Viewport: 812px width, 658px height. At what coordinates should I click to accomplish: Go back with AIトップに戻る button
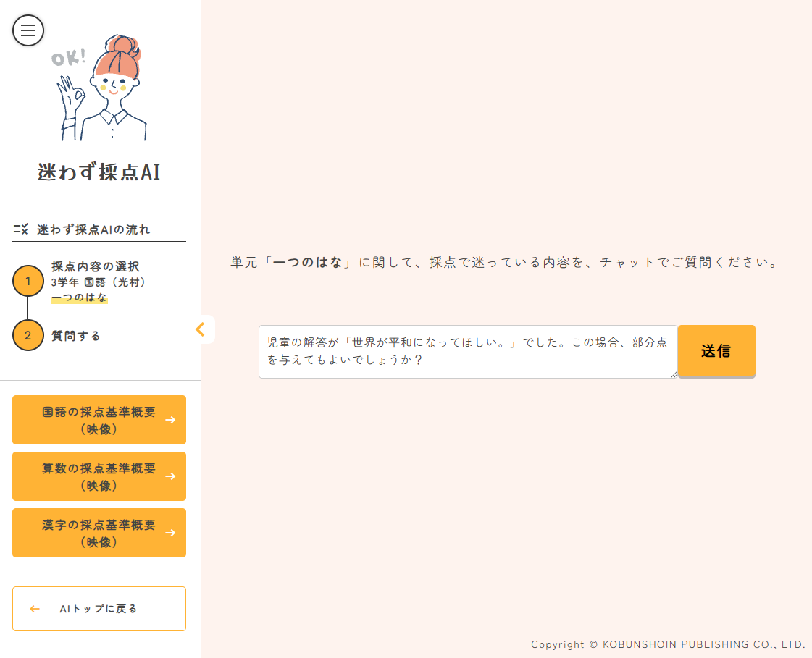click(x=99, y=609)
